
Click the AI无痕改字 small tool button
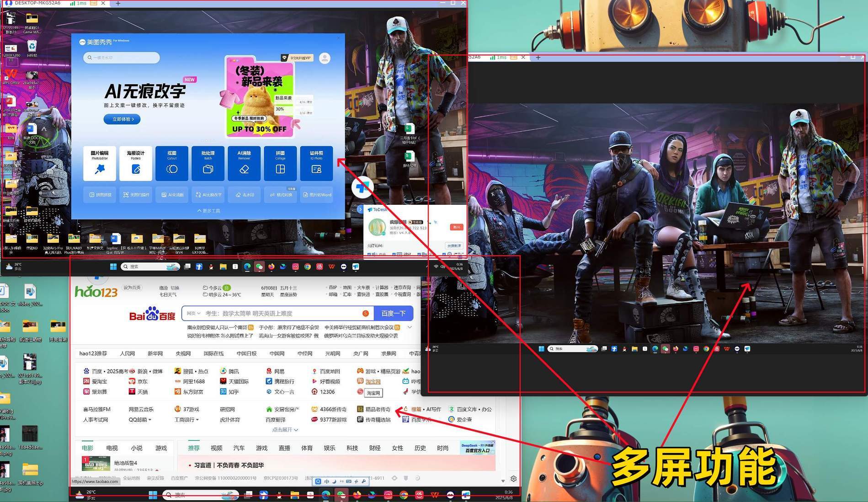pos(208,195)
